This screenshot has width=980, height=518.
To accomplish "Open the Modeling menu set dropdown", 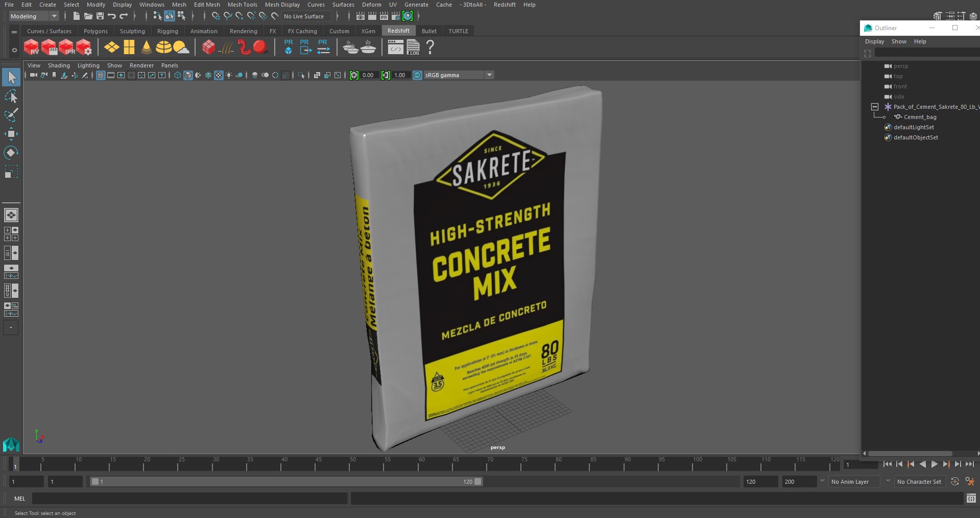I will [34, 16].
